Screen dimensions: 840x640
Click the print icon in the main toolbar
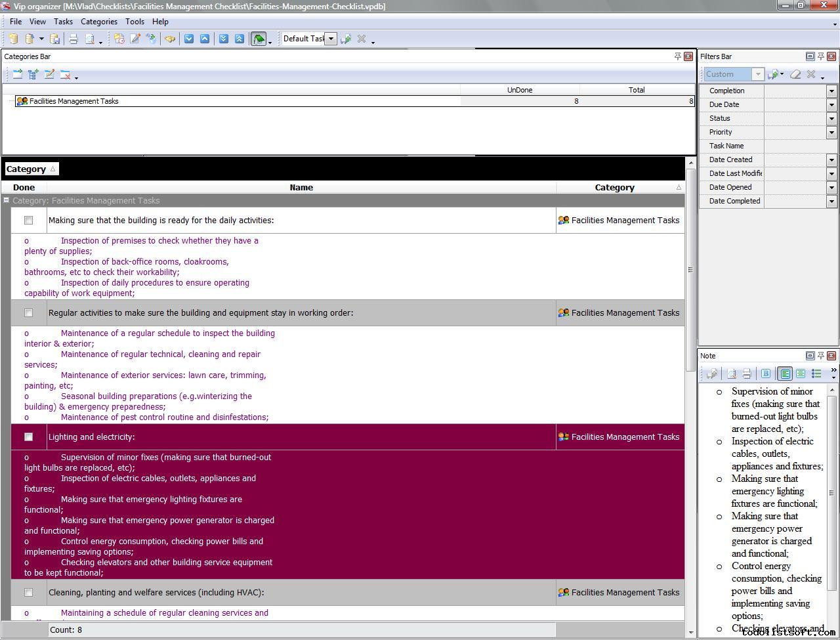pyautogui.click(x=73, y=39)
